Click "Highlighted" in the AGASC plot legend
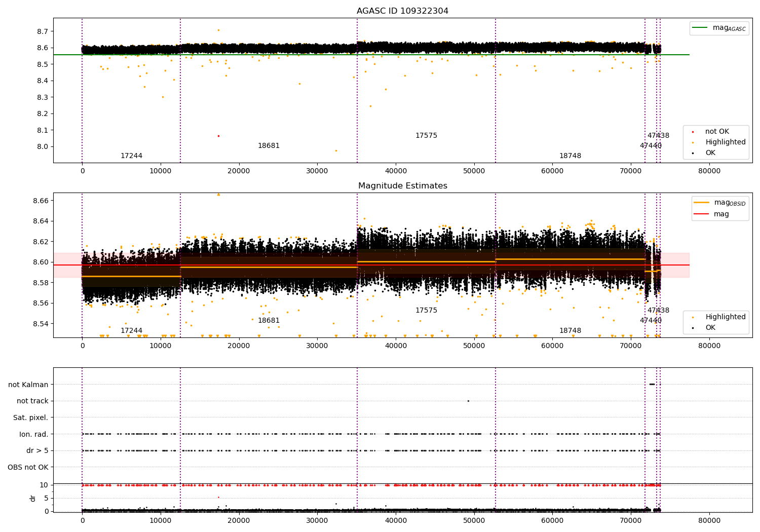The height and width of the screenshot is (532, 760). [x=726, y=142]
